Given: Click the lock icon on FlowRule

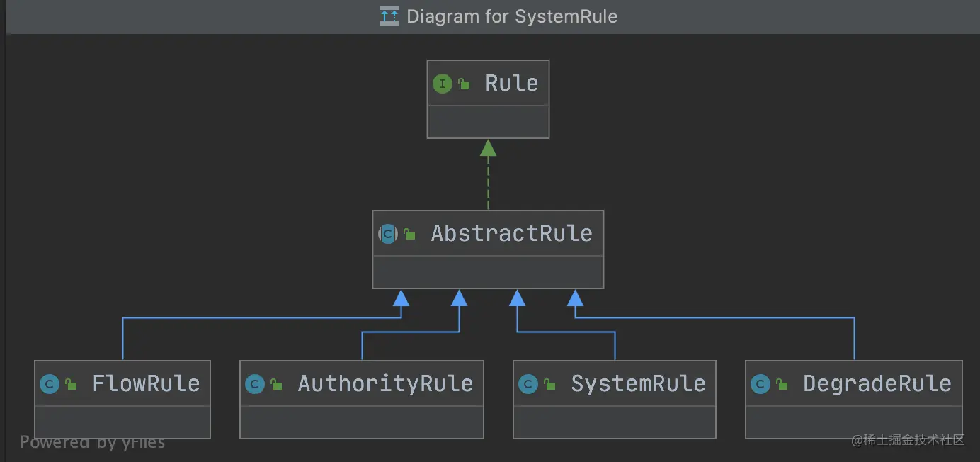Looking at the screenshot, I should [71, 385].
